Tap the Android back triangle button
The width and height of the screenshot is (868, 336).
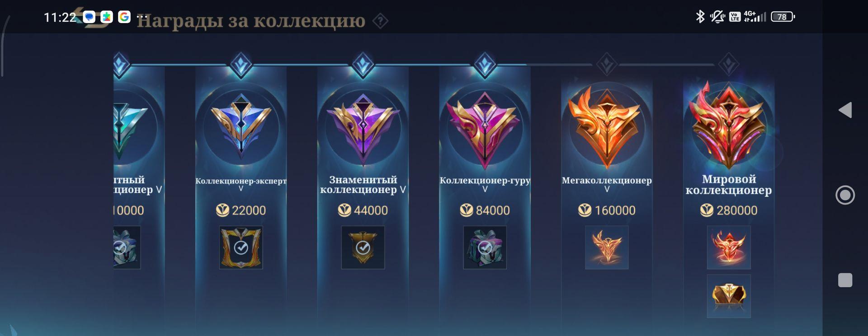[x=845, y=110]
